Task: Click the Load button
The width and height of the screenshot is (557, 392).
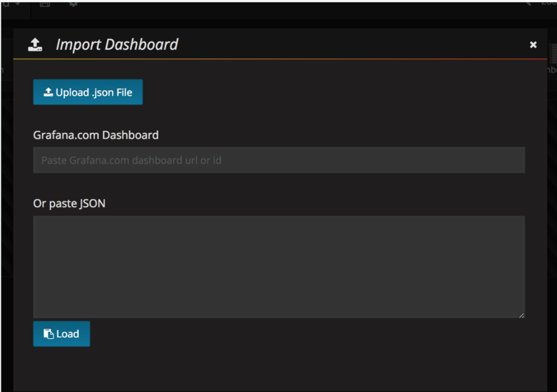Action: pyautogui.click(x=61, y=334)
